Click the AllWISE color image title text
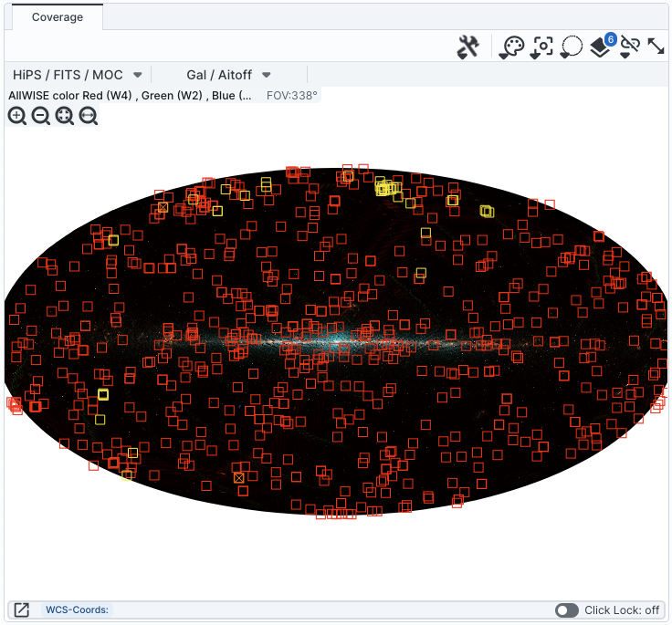The width and height of the screenshot is (672, 625). point(130,96)
